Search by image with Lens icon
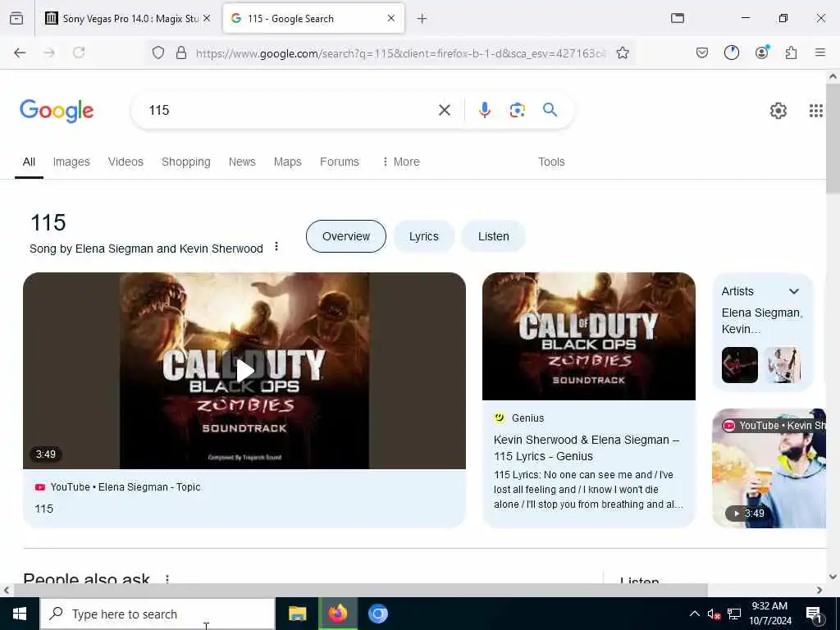Image resolution: width=840 pixels, height=630 pixels. click(x=517, y=110)
